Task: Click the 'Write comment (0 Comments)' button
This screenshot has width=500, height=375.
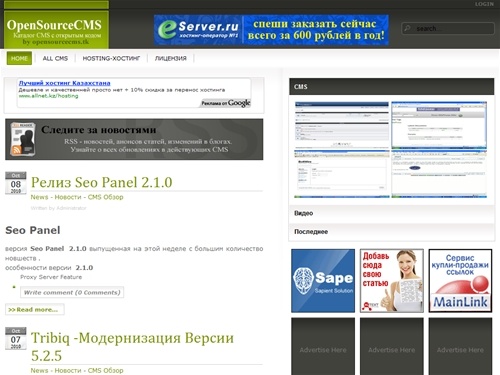Action: point(72,292)
